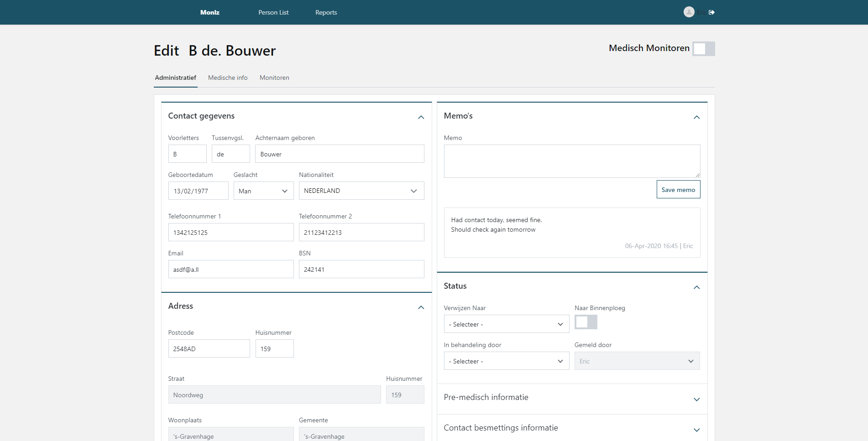868x441 pixels.
Task: Click the Save memo button
Action: pyautogui.click(x=678, y=189)
